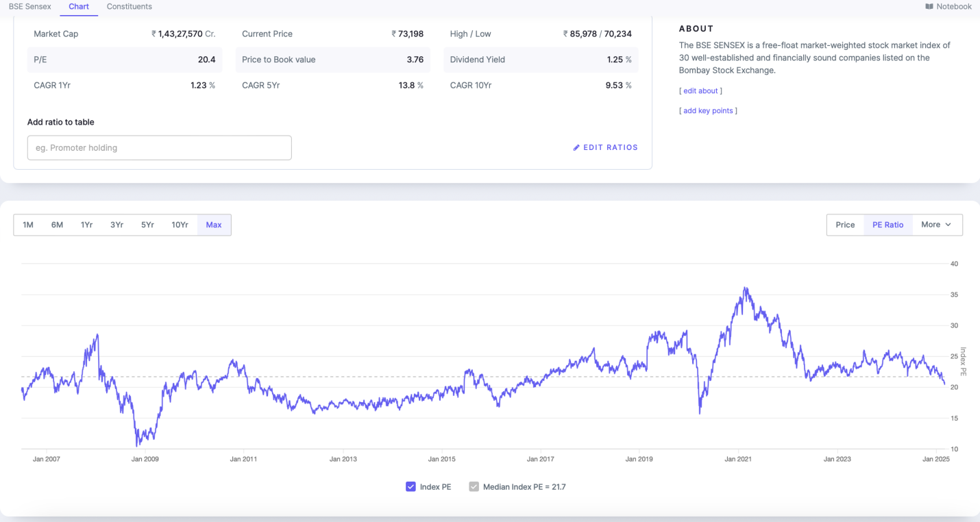The image size is (980, 522).
Task: Choose the 3Yr chart range
Action: pos(117,225)
